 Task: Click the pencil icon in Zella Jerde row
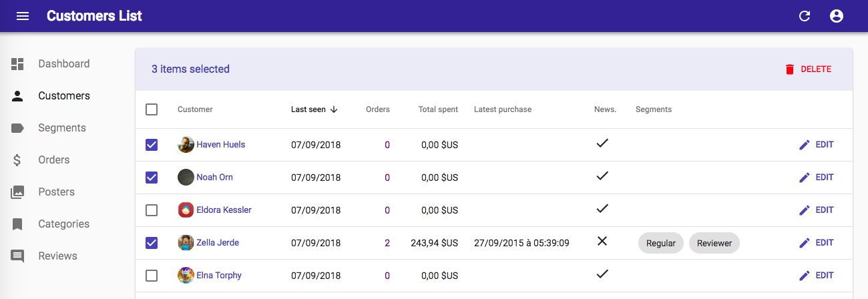point(805,243)
